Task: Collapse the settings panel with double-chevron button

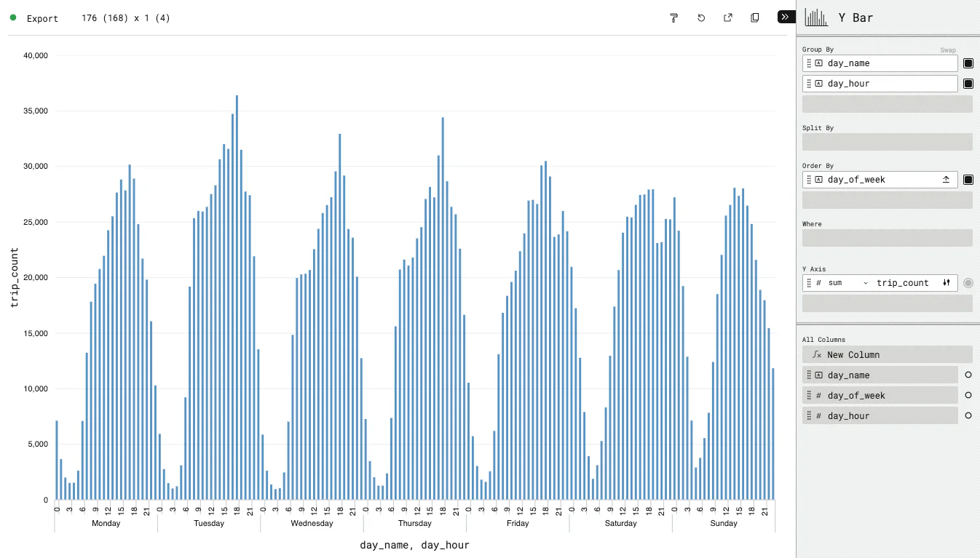Action: 785,17
